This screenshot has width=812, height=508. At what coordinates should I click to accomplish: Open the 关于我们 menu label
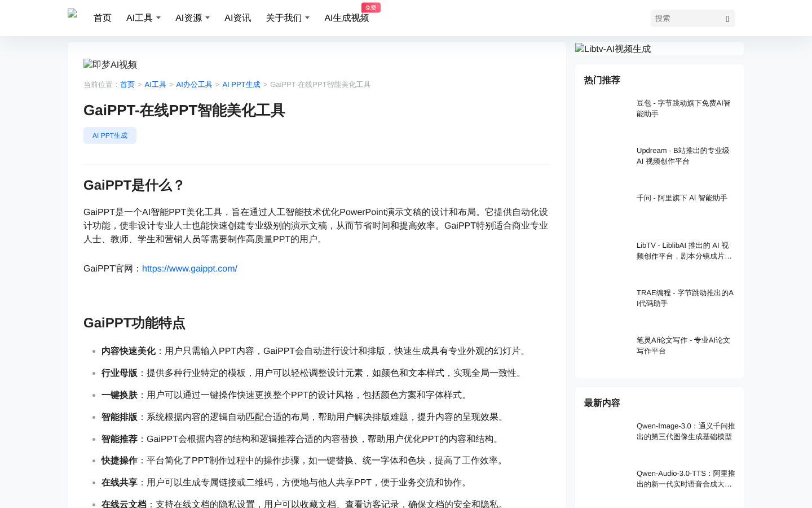[x=284, y=18]
